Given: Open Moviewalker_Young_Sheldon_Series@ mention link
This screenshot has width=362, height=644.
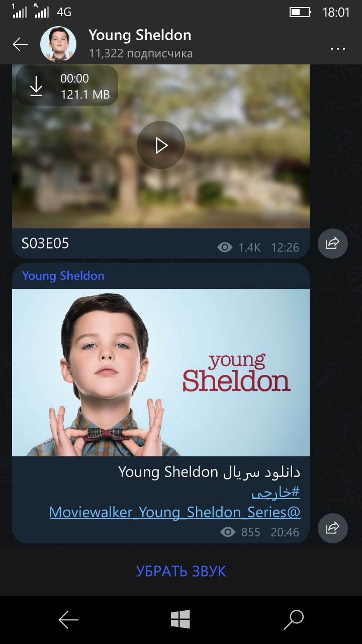Looking at the screenshot, I should (175, 512).
